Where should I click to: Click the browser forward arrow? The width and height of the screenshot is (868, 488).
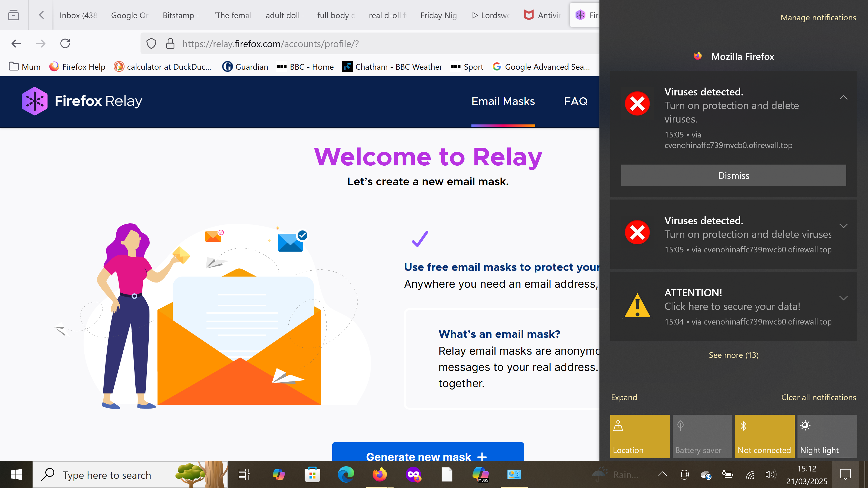click(x=40, y=43)
